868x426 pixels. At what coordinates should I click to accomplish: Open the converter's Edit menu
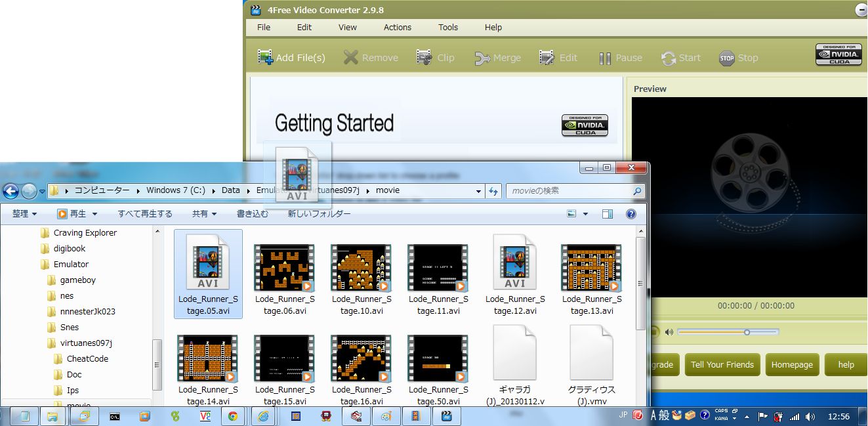click(304, 27)
